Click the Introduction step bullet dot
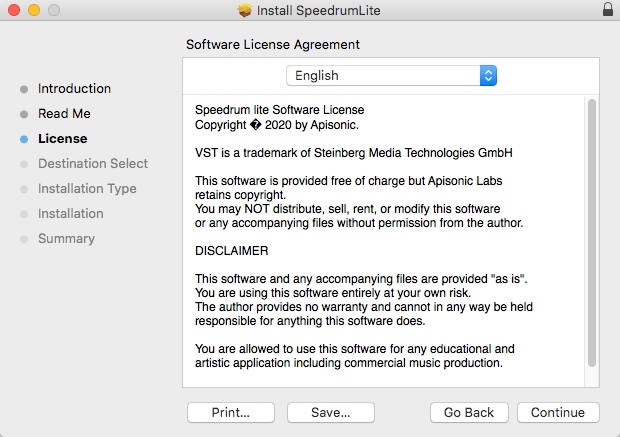 tap(24, 89)
